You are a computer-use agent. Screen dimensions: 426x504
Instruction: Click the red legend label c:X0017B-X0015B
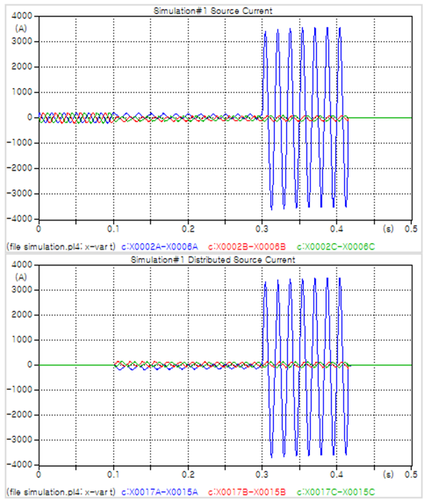(247, 492)
